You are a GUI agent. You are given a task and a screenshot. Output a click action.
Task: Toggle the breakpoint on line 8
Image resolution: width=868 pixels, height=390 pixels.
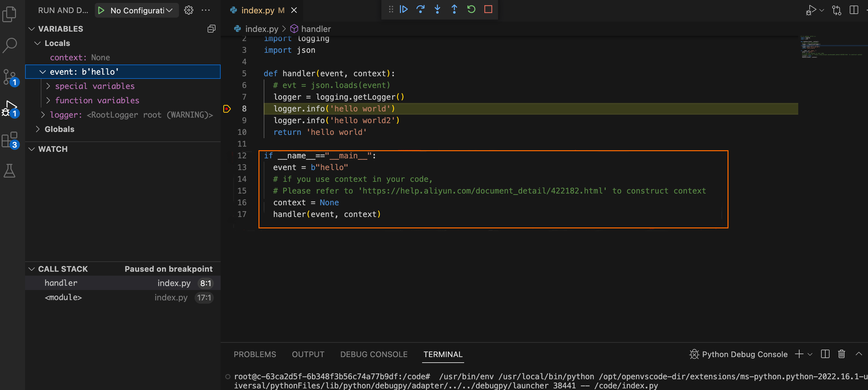[227, 108]
